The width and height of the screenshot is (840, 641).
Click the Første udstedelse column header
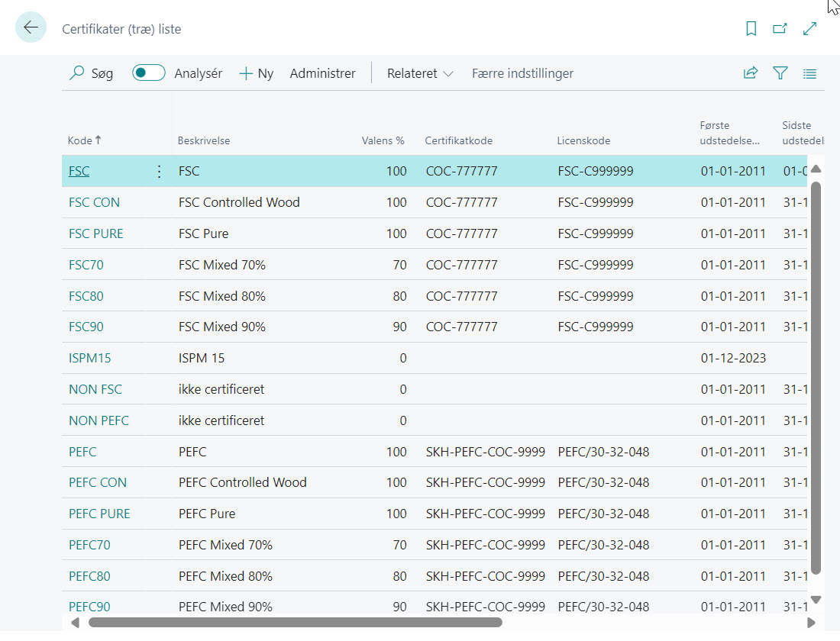click(729, 133)
